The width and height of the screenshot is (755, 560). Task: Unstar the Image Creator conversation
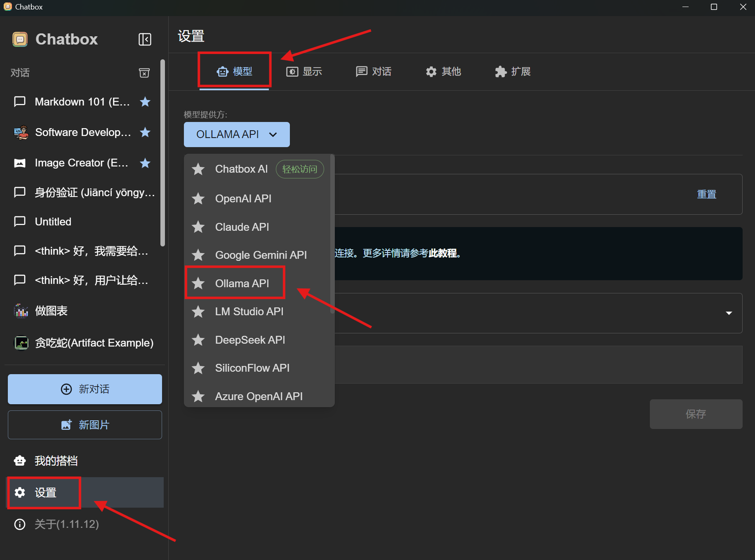[145, 163]
